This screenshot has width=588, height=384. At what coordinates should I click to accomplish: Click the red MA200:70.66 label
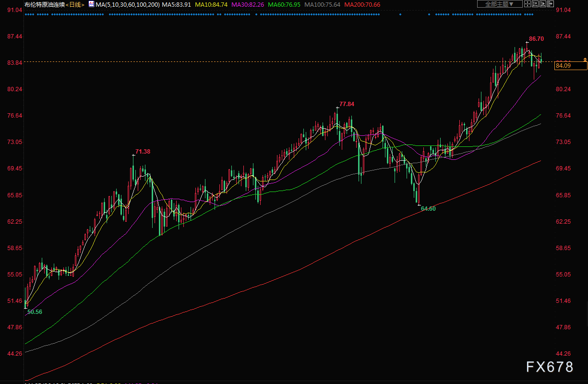(362, 4)
